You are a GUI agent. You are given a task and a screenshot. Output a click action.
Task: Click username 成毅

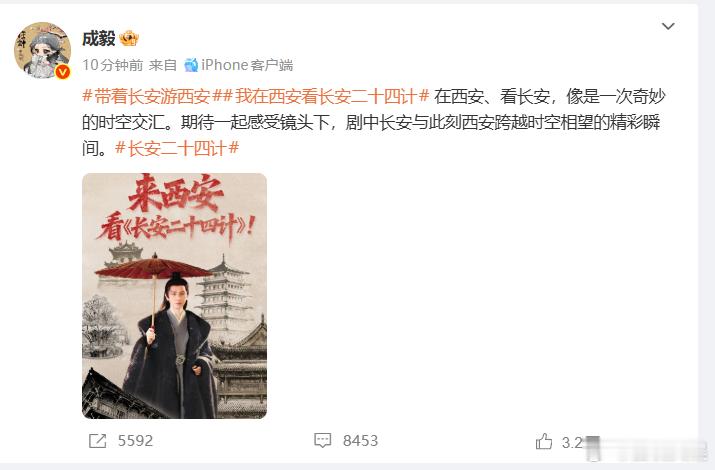(98, 38)
